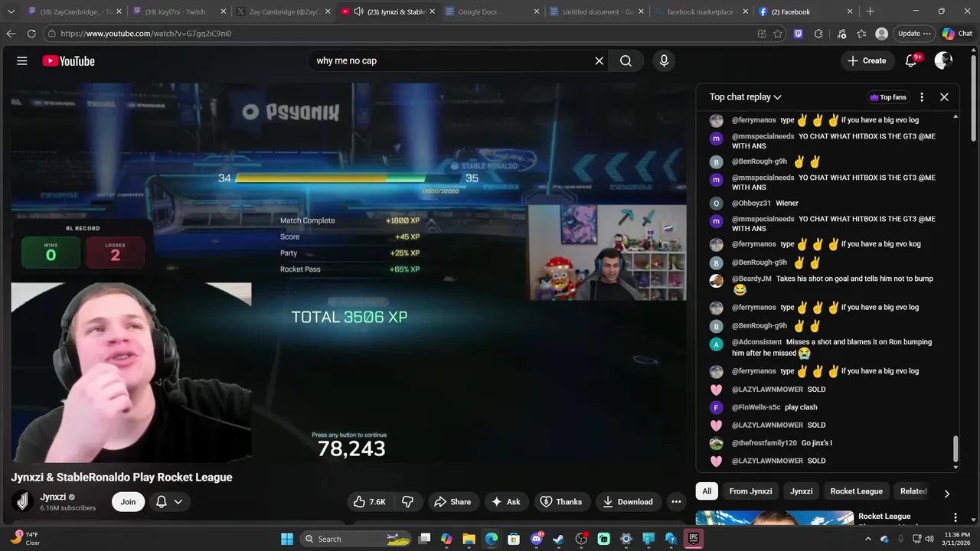The image size is (980, 551).
Task: Dislike the video with thumbs down
Action: pos(407,502)
